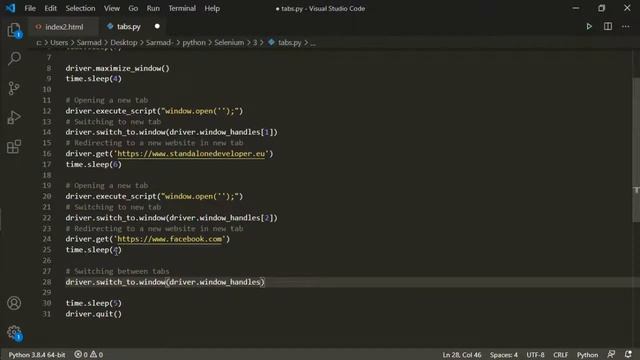Viewport: 640px width, 360px height.
Task: Open the View menu
Action: (x=111, y=8)
